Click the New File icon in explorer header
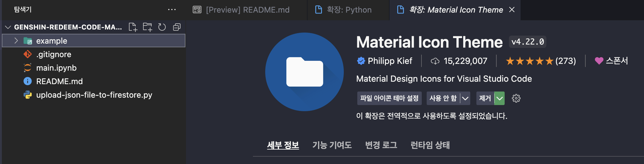 (x=133, y=27)
